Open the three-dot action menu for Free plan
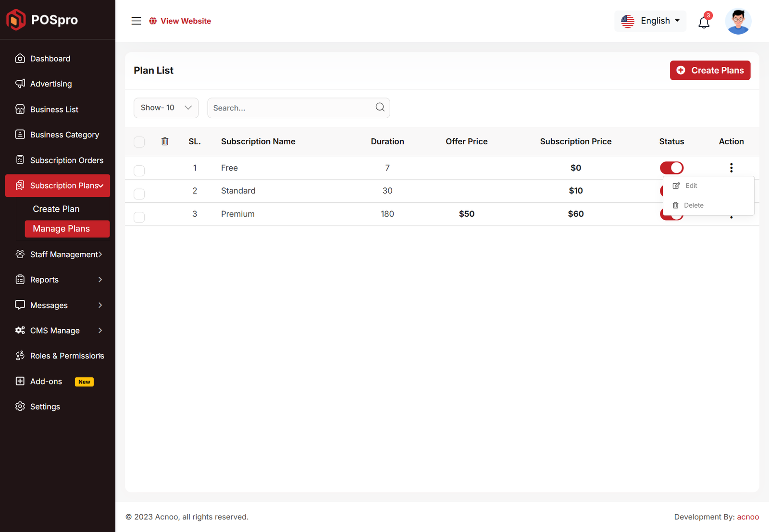The width and height of the screenshot is (769, 532). point(731,168)
